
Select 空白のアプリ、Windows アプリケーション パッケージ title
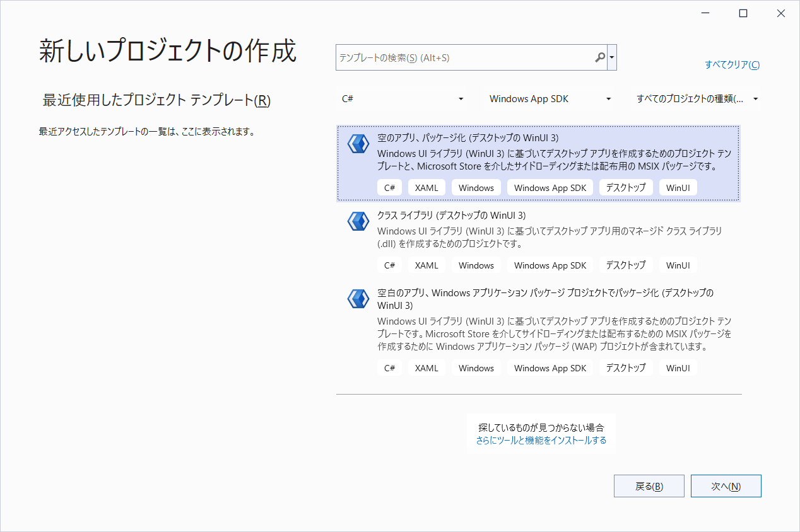pyautogui.click(x=545, y=299)
